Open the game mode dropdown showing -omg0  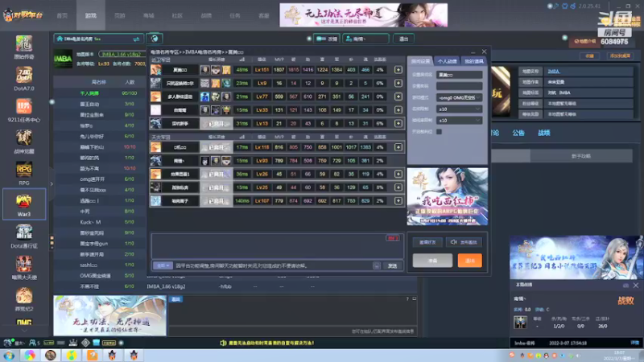(459, 97)
